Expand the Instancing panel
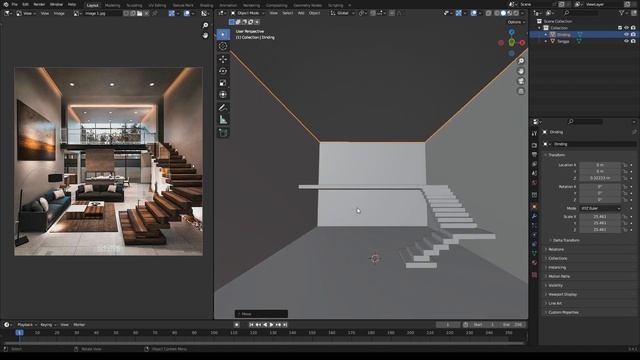This screenshot has height=360, width=640. [557, 267]
